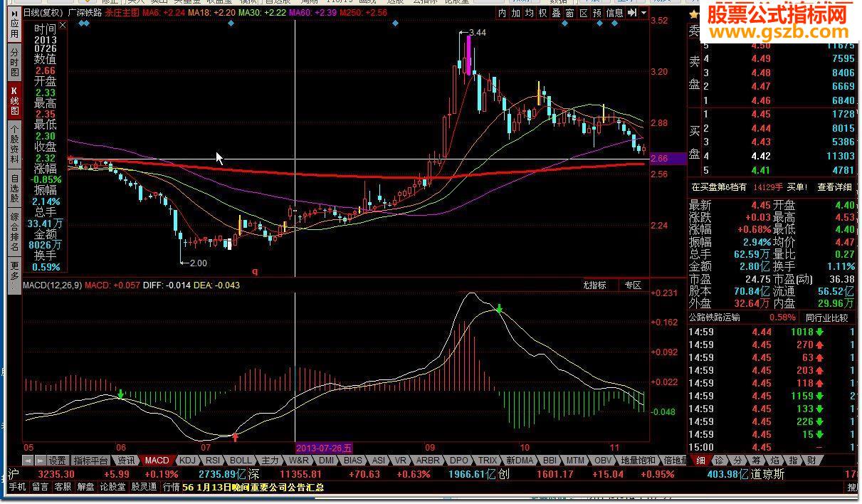Click the 权 adjustment toolbar button
The image size is (862, 504).
(x=542, y=13)
